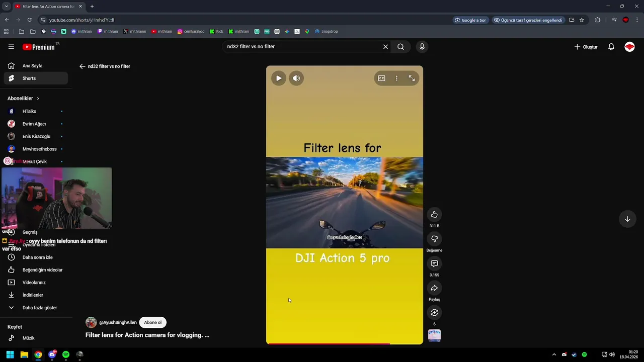Open the Short's three-dot more menu
This screenshot has width=644, height=362.
pyautogui.click(x=396, y=78)
